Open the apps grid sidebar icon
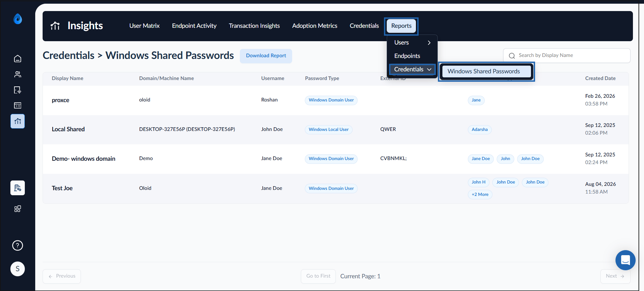Viewport: 644px width, 291px height. click(18, 209)
